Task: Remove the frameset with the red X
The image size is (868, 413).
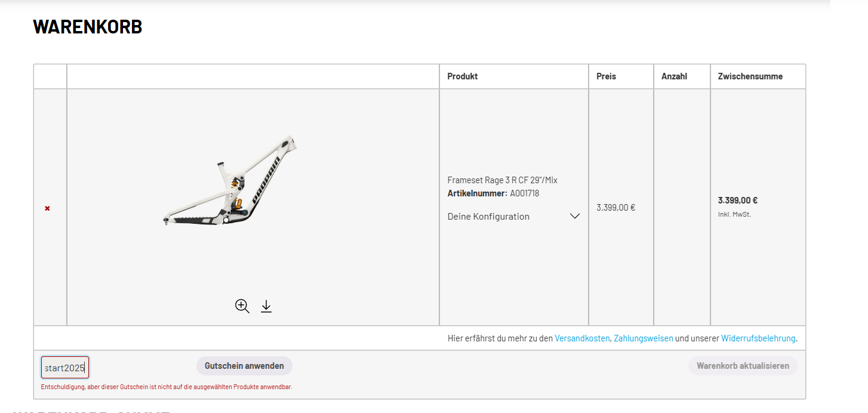Action: tap(47, 208)
